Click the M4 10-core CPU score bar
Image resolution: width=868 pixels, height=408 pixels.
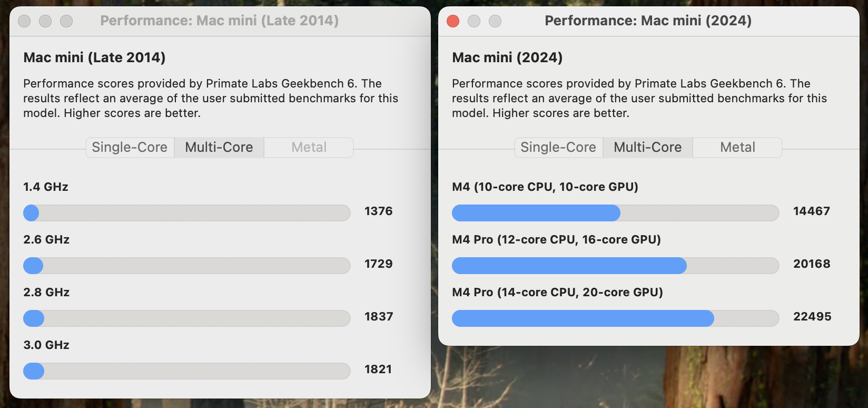click(x=615, y=213)
